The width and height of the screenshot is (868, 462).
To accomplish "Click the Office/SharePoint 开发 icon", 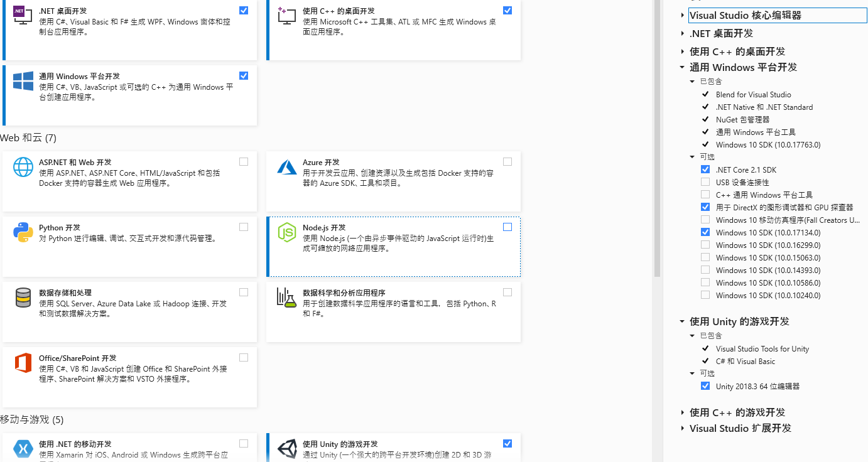I will (x=23, y=363).
